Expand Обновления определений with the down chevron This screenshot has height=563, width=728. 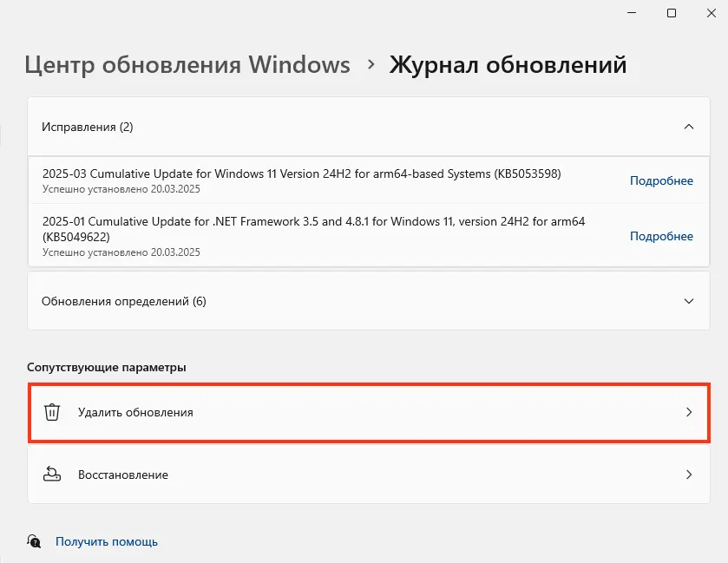[689, 301]
